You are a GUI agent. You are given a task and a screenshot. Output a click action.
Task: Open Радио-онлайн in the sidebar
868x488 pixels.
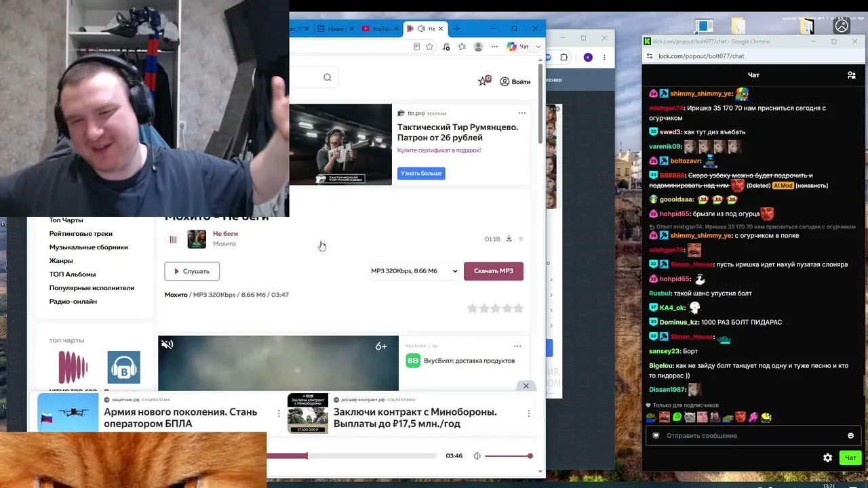click(73, 302)
